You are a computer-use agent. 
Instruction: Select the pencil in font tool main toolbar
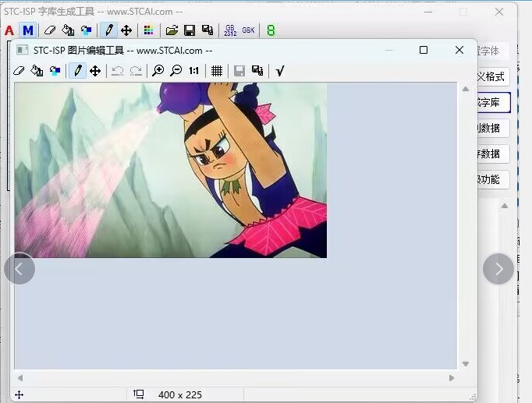[x=108, y=30]
